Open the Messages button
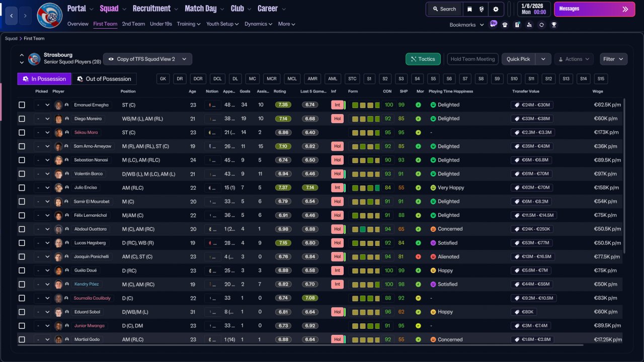The height and width of the screenshot is (362, 644). point(594,9)
